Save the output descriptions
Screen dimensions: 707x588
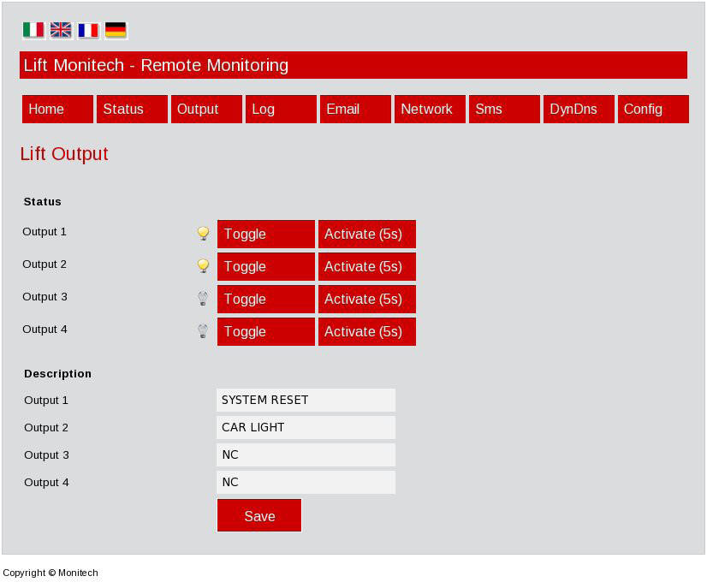259,515
